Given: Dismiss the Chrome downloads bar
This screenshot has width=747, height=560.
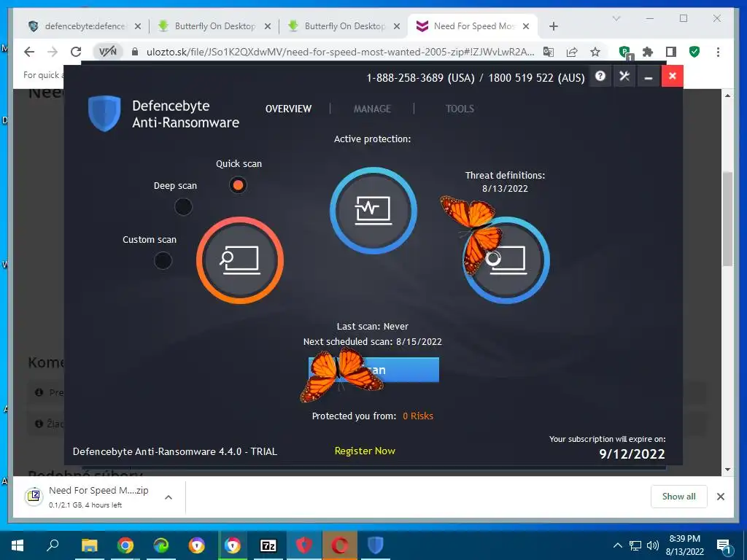Looking at the screenshot, I should pos(721,497).
